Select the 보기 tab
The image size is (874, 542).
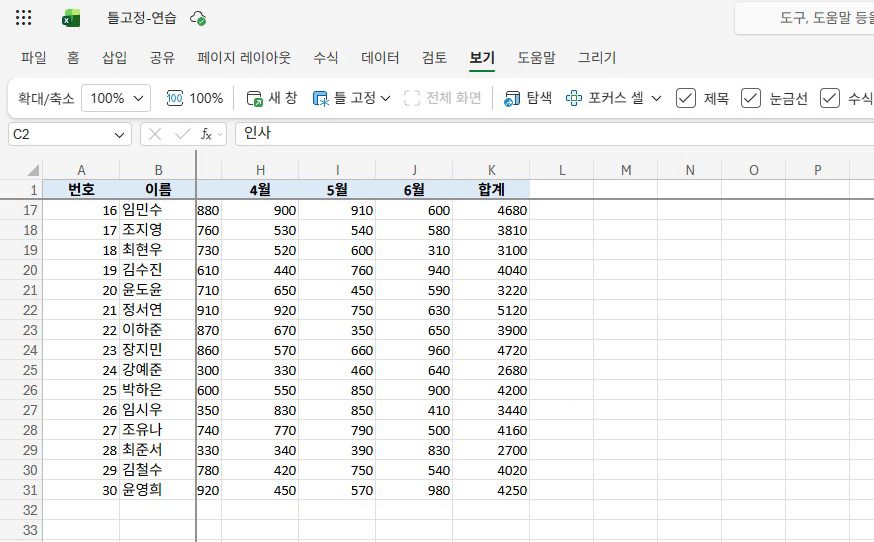482,57
